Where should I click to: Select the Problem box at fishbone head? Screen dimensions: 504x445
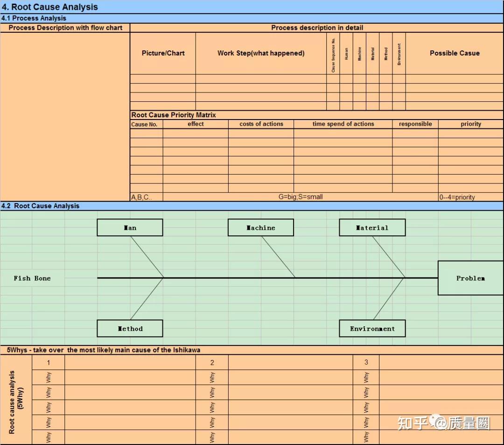click(470, 278)
